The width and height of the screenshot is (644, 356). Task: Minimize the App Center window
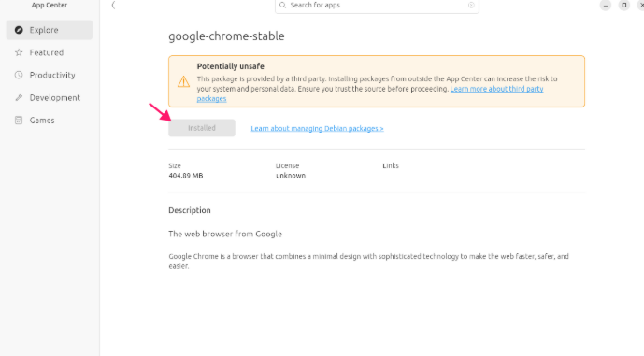pyautogui.click(x=606, y=5)
